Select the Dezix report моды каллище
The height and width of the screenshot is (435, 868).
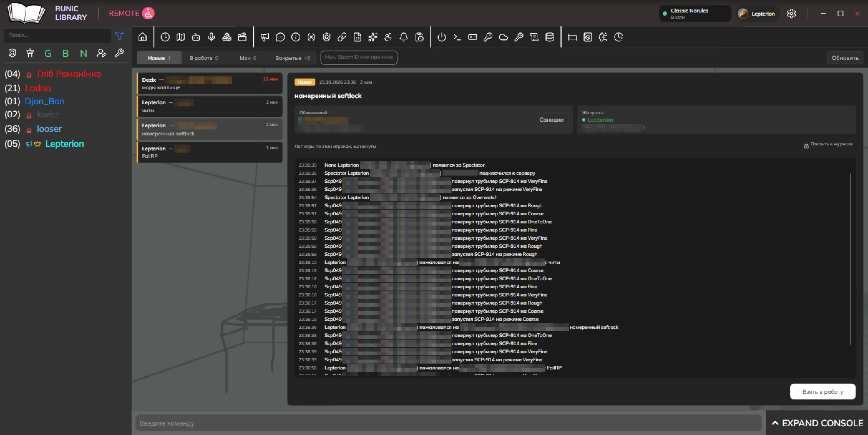point(210,84)
